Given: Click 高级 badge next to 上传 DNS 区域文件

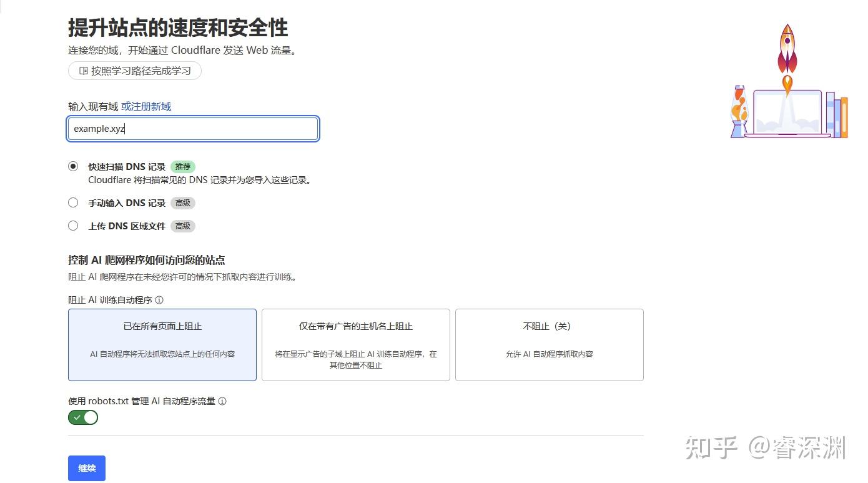Looking at the screenshot, I should (x=182, y=226).
